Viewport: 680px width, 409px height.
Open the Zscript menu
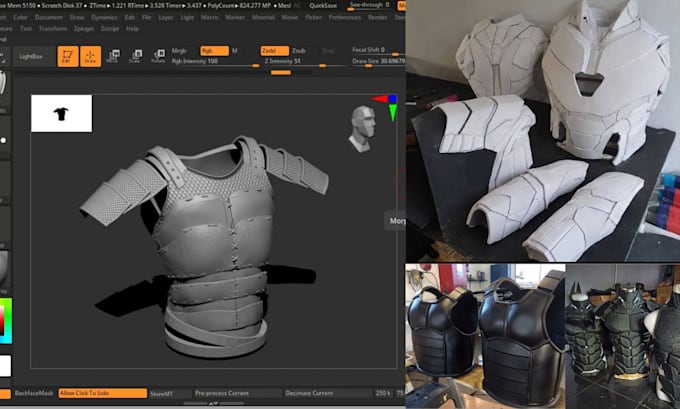click(x=110, y=29)
